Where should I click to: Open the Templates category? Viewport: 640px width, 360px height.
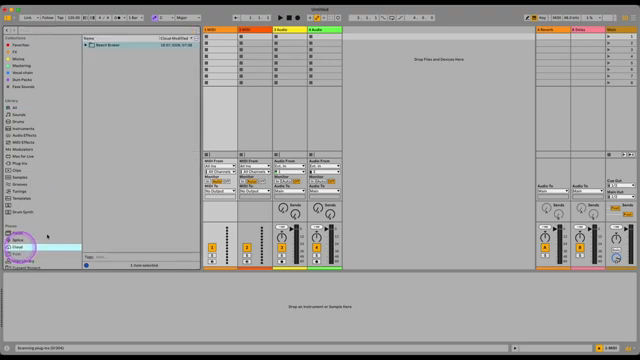[22, 198]
